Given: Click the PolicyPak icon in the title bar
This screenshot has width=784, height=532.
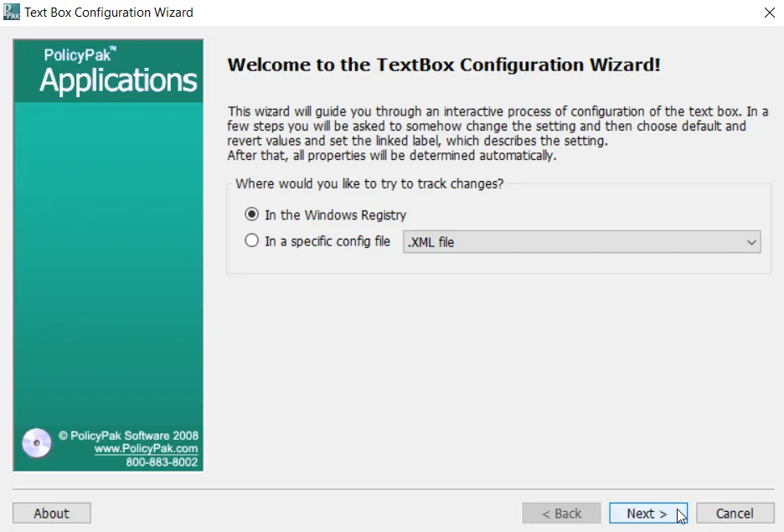Looking at the screenshot, I should coord(11,12).
